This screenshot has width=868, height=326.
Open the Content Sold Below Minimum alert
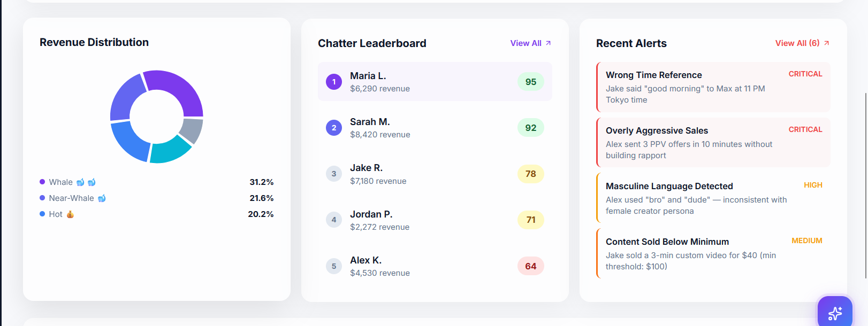click(x=713, y=253)
